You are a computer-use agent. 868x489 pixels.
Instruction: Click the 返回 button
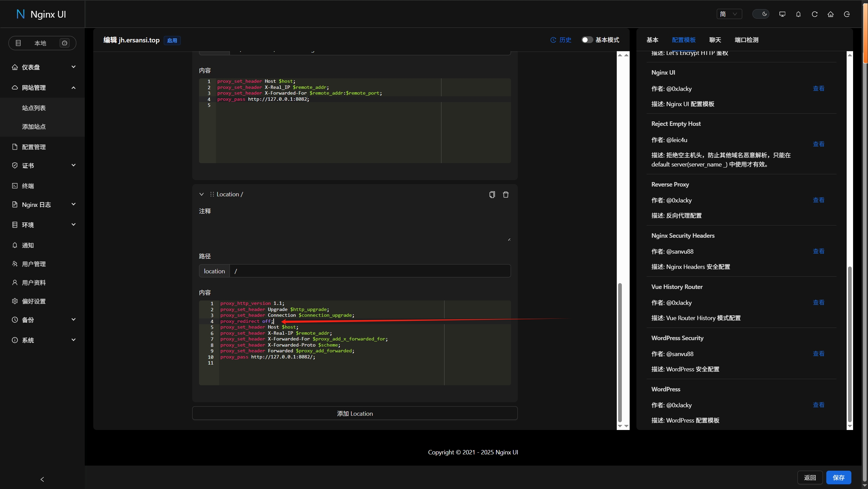tap(810, 477)
